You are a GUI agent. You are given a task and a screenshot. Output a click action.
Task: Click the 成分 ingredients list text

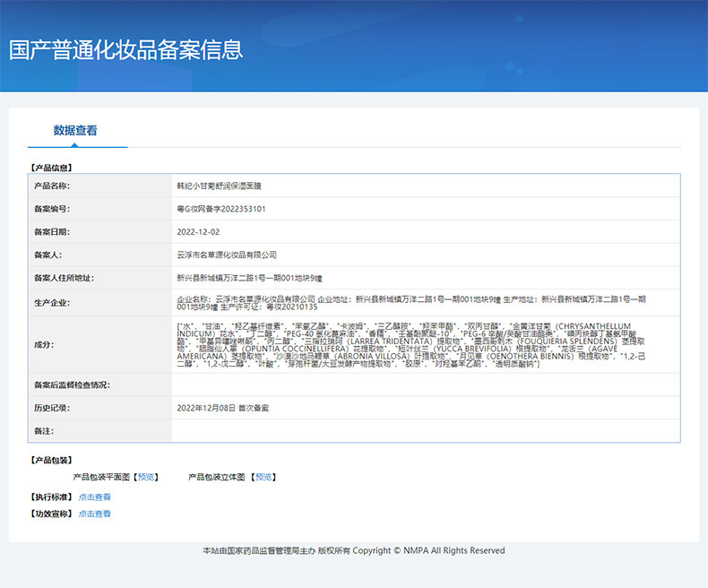(x=411, y=344)
